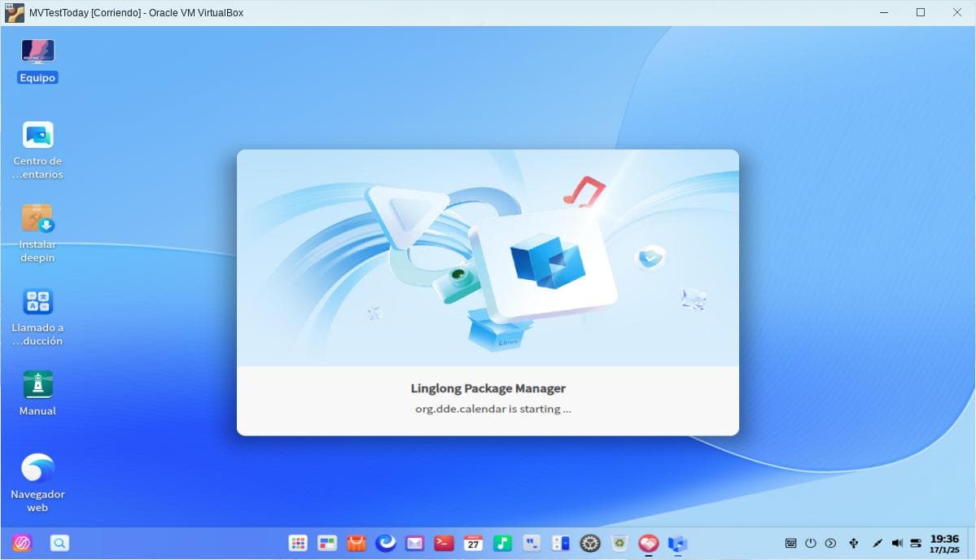Expand the tray arrow icon
Viewport: 976px width, 560px height.
830,543
